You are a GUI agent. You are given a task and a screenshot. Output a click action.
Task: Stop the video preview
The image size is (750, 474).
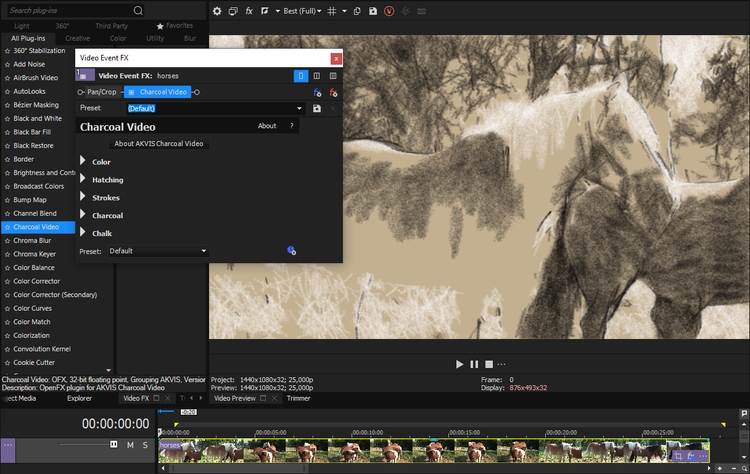(489, 364)
